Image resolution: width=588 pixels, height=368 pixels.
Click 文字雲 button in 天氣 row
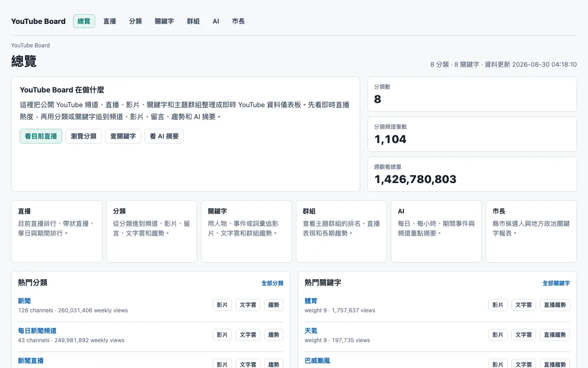(524, 335)
